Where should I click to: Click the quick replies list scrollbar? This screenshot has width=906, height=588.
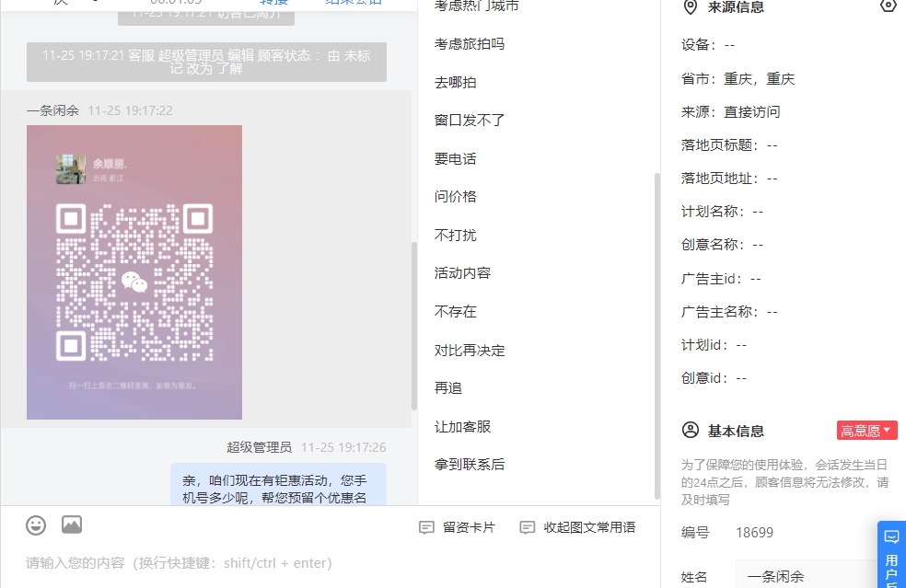pos(657,336)
